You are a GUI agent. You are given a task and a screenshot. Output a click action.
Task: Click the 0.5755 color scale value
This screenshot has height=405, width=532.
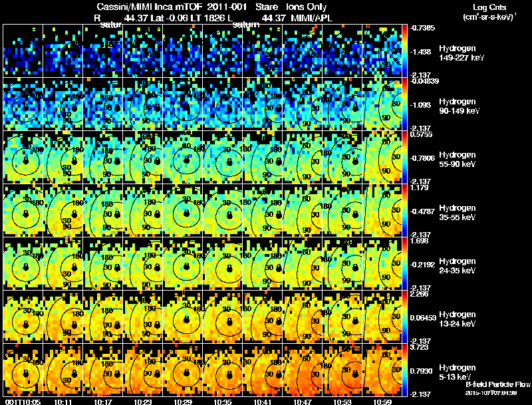click(421, 134)
